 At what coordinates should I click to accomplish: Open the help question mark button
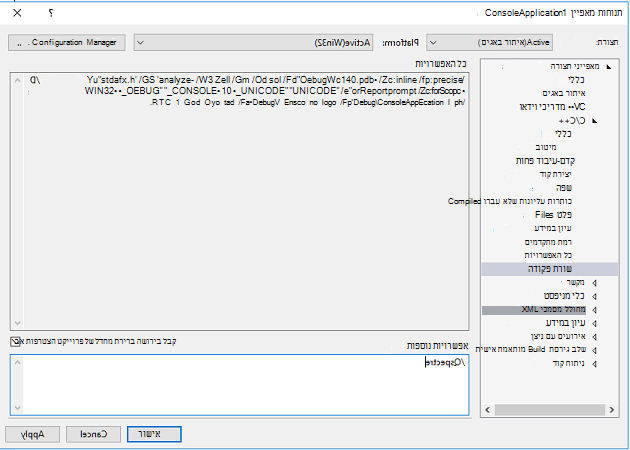pos(51,13)
